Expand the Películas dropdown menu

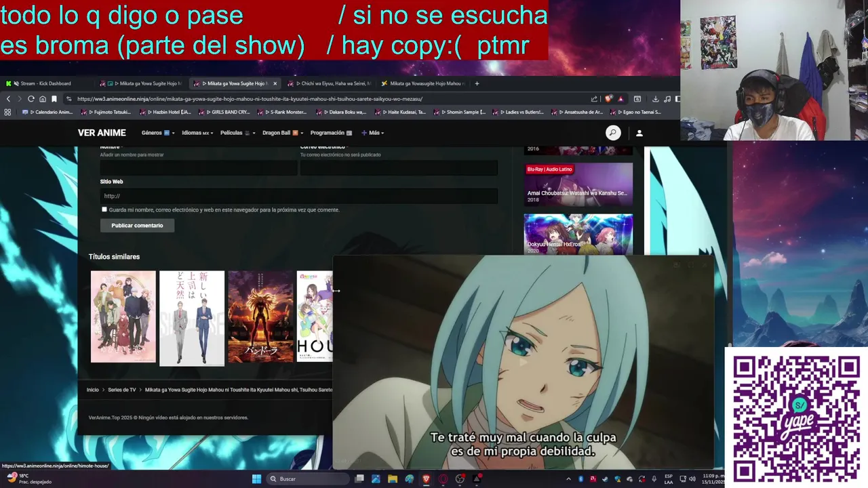click(x=237, y=133)
